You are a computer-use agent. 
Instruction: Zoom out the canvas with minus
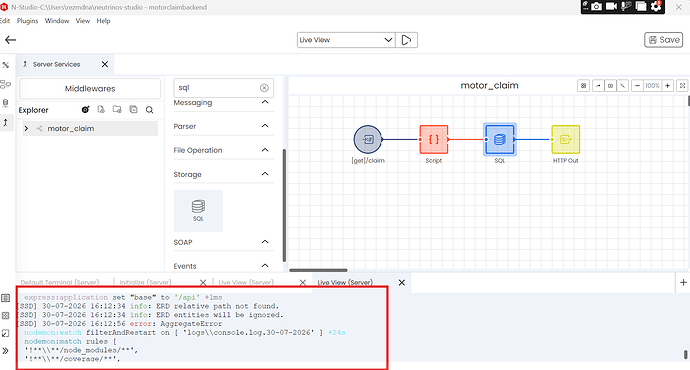637,86
